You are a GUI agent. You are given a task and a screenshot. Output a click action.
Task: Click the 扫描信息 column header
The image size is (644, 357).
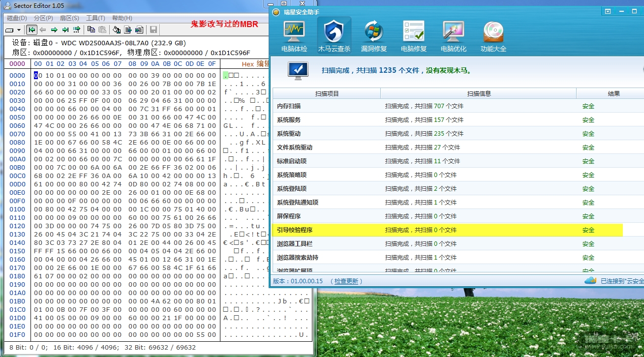tap(479, 93)
